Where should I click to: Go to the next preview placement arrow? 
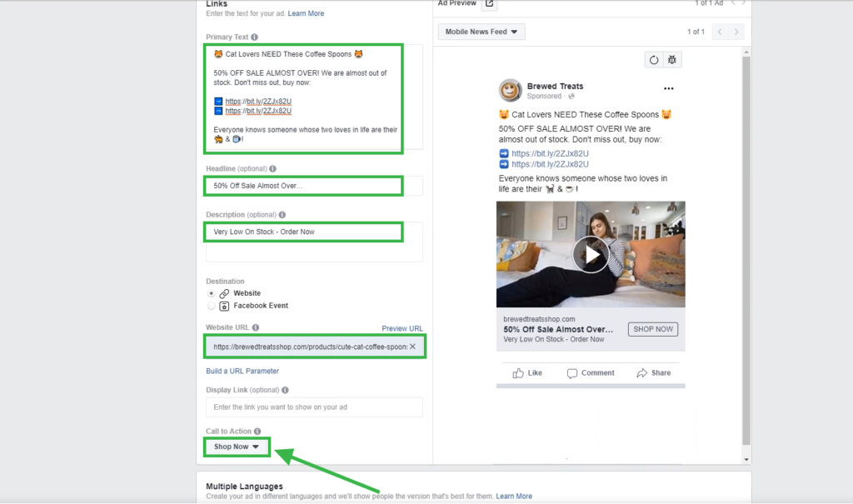click(736, 32)
